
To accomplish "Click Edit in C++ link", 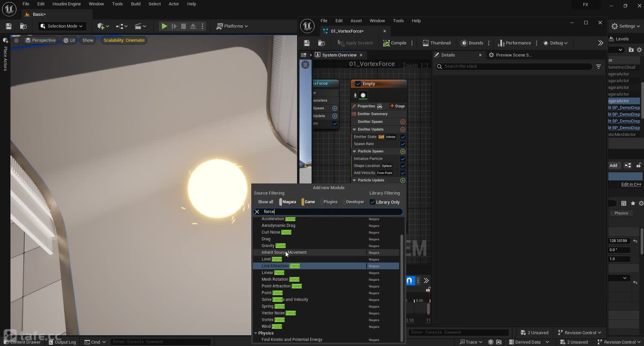I will (631, 184).
